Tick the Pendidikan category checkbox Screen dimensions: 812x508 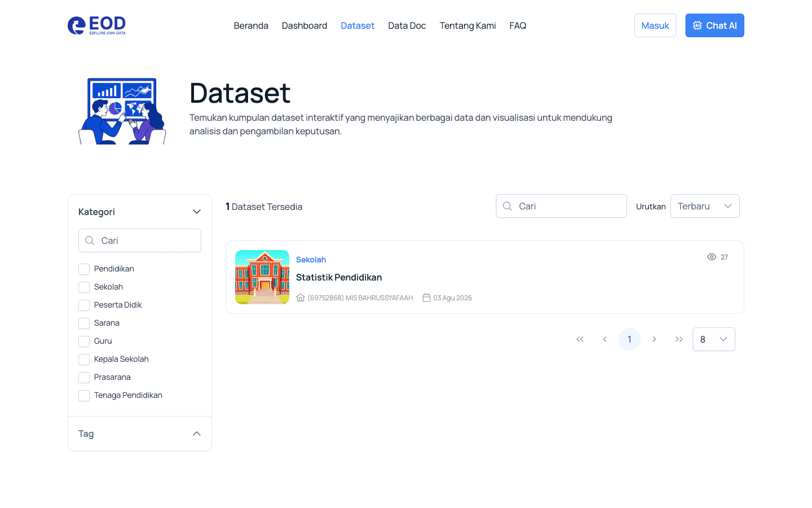(84, 269)
